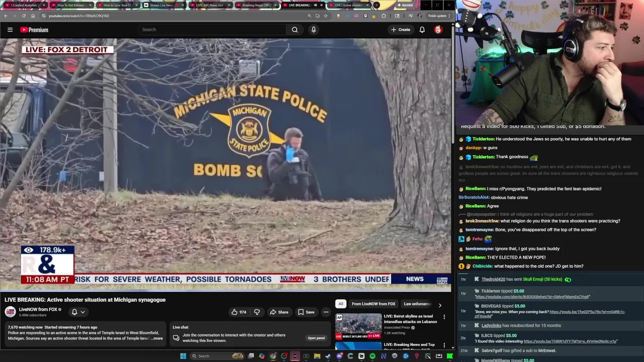Click the Create button
Viewport: 644px width, 362px height.
tap(401, 30)
